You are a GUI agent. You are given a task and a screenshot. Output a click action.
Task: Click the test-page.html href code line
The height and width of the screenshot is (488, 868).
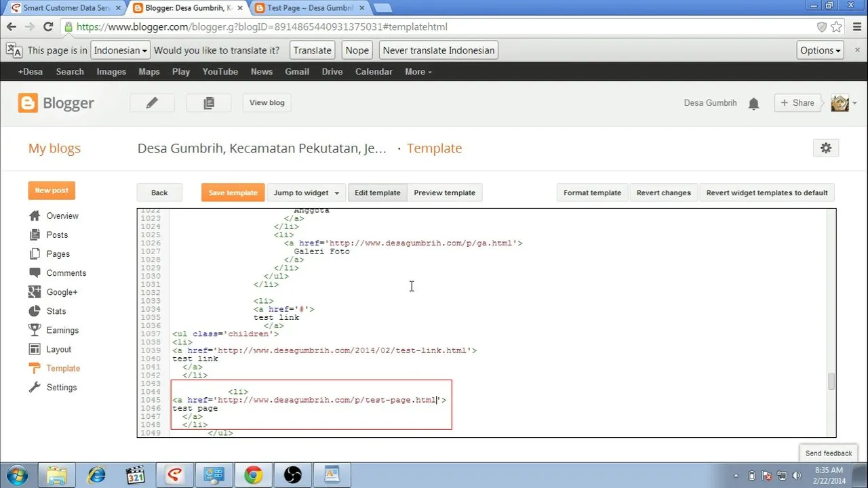309,400
